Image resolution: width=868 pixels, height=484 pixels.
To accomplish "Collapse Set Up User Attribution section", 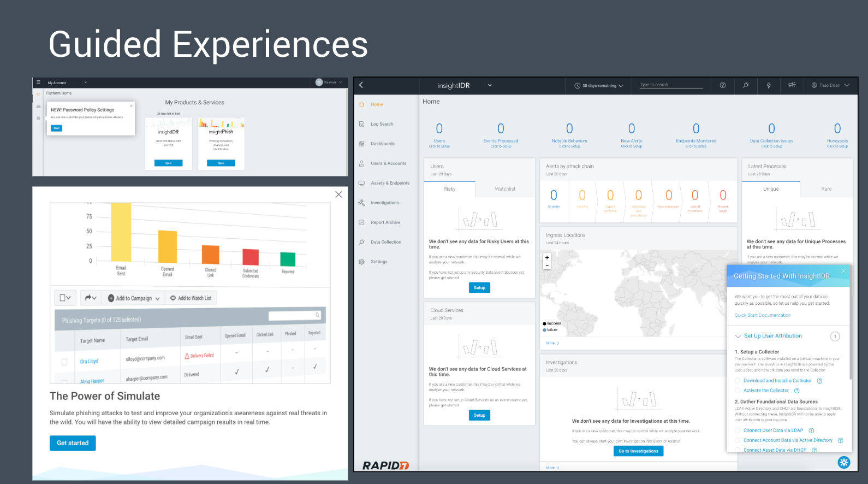I will 738,337.
